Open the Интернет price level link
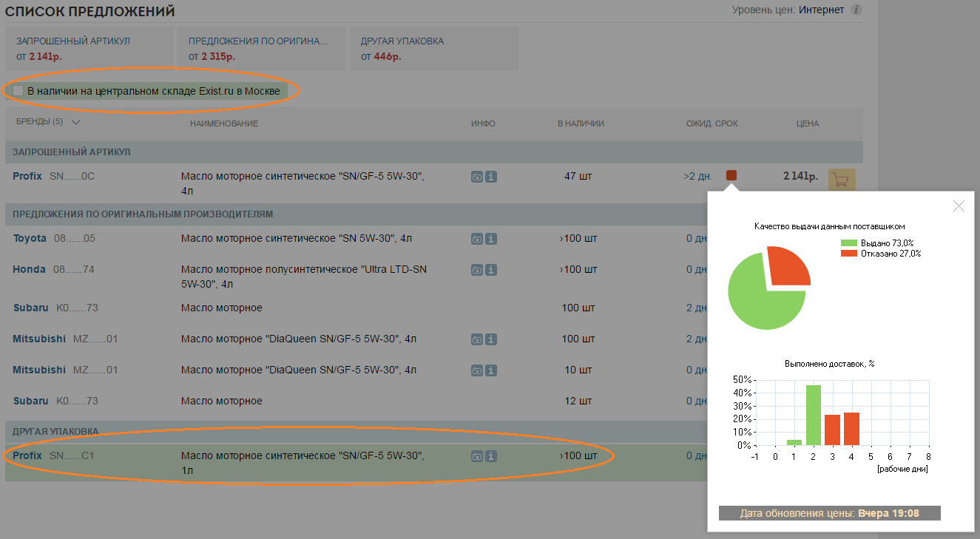 [821, 10]
